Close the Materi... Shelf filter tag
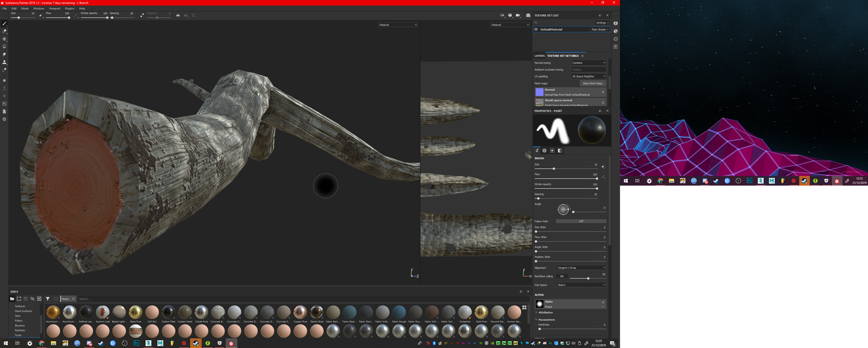Viewport: 868px width, 348px height. coord(73,299)
